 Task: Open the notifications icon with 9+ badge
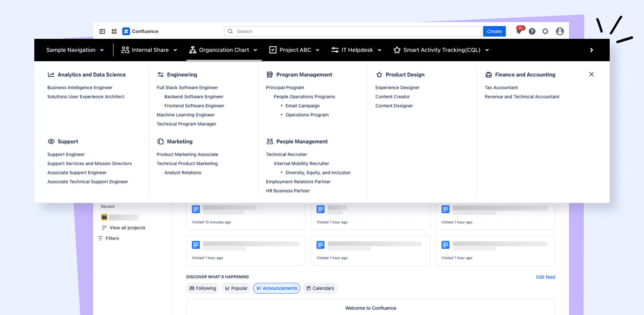click(x=519, y=31)
